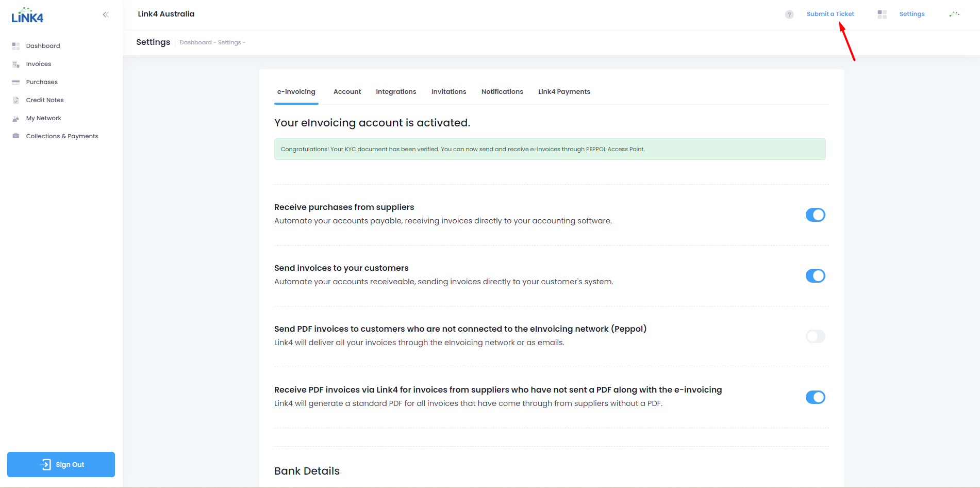Click Dashboard in the breadcrumb

click(x=195, y=42)
